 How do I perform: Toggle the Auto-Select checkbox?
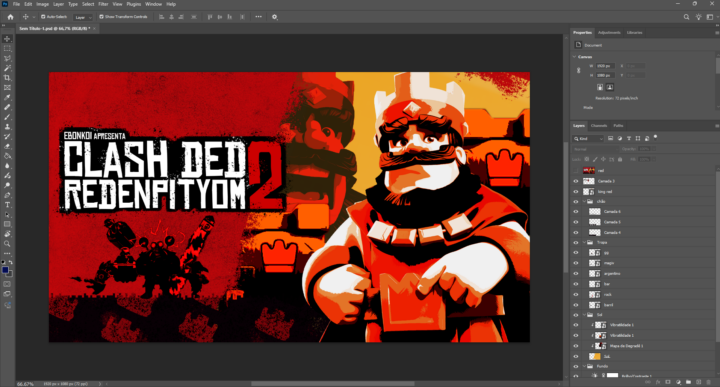(43, 17)
